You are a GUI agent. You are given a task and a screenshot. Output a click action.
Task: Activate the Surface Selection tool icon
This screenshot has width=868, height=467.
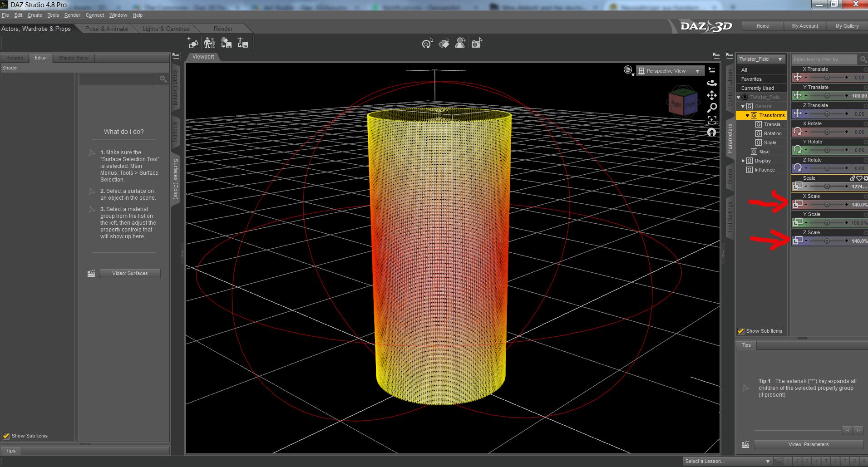(444, 43)
